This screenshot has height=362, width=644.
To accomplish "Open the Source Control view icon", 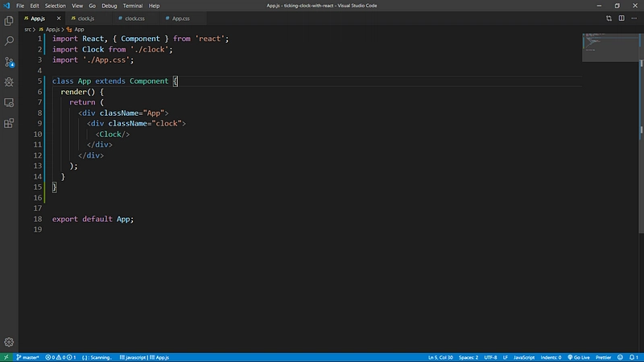I will [x=9, y=62].
